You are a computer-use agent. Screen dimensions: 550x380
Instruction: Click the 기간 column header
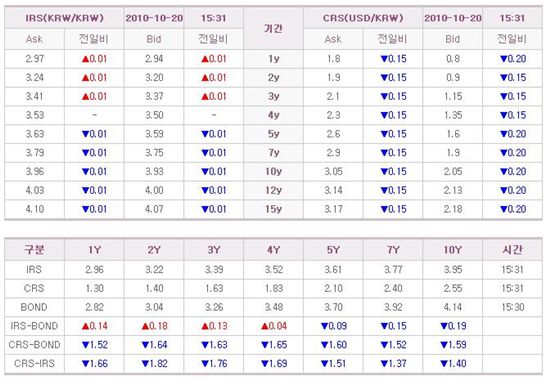(273, 28)
